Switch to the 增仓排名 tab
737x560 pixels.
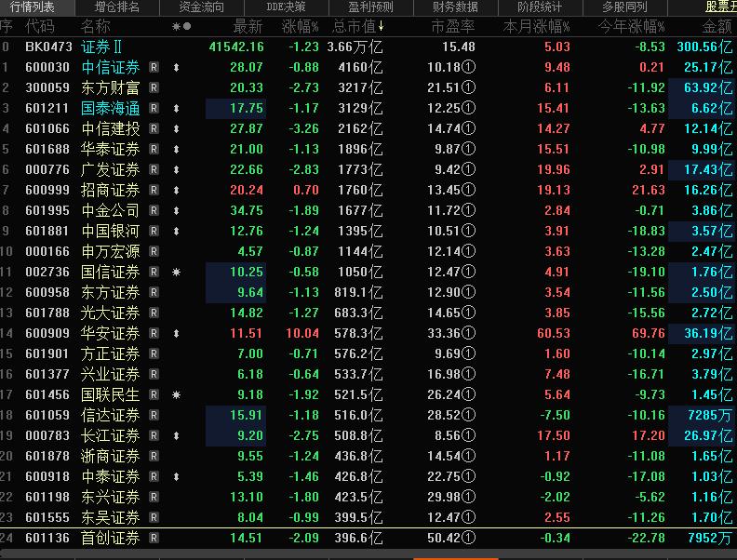click(117, 7)
